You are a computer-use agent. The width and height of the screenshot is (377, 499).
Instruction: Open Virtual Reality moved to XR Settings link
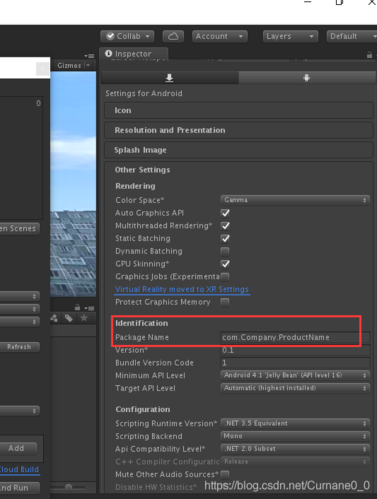(x=182, y=289)
